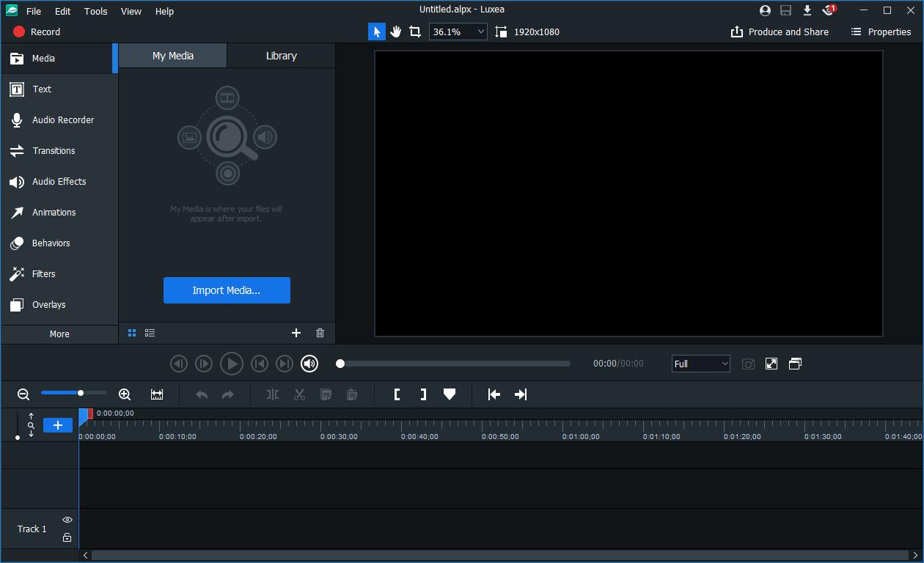Paste from clipboard on timeline

352,394
